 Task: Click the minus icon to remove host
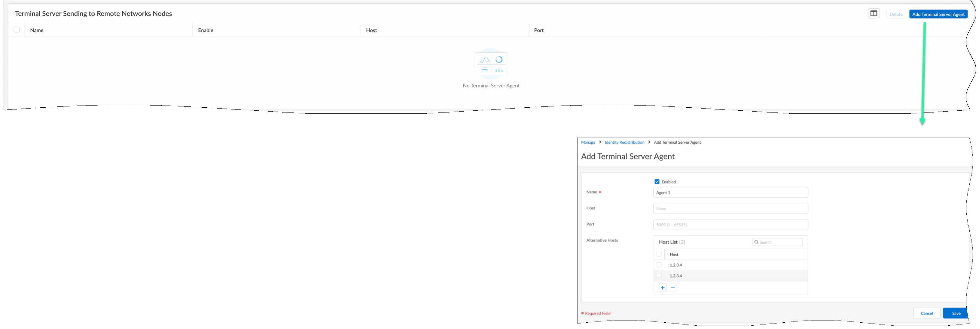tap(673, 288)
